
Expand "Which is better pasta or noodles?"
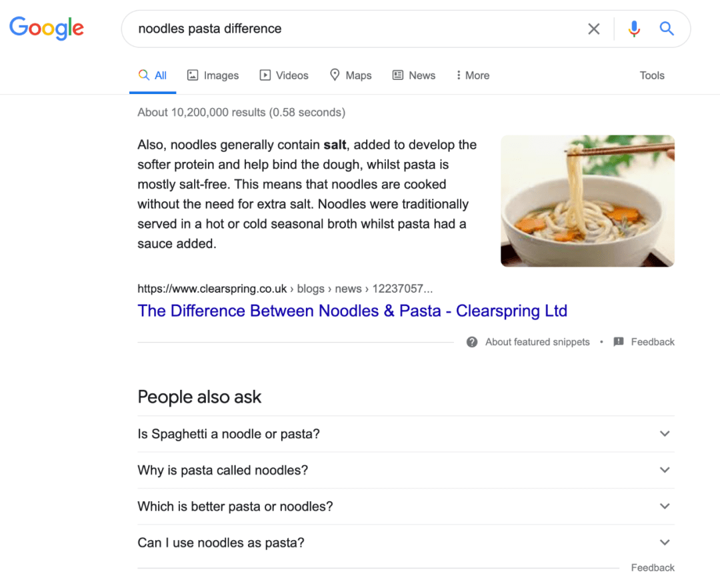pyautogui.click(x=406, y=506)
